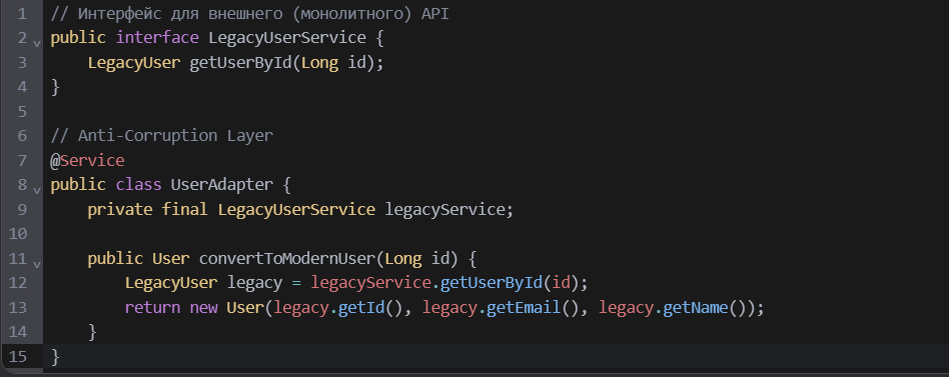This screenshot has width=949, height=377.
Task: Click 'LegacyUser' return type on line 3
Action: [x=134, y=62]
